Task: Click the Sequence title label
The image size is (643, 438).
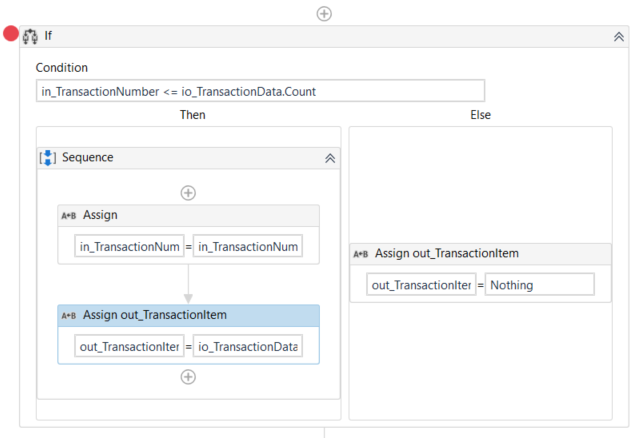Action: pos(88,158)
